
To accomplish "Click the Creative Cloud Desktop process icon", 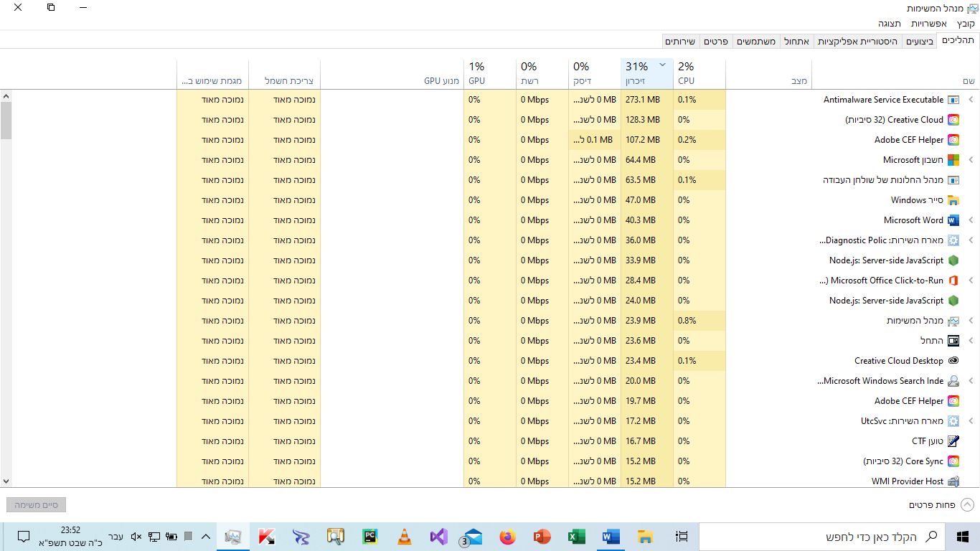I will [x=953, y=361].
